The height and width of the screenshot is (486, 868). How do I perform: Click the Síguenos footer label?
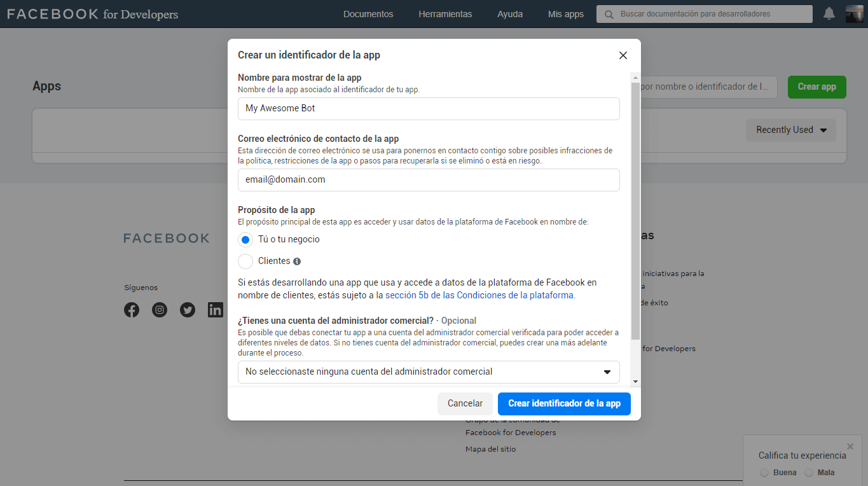141,288
